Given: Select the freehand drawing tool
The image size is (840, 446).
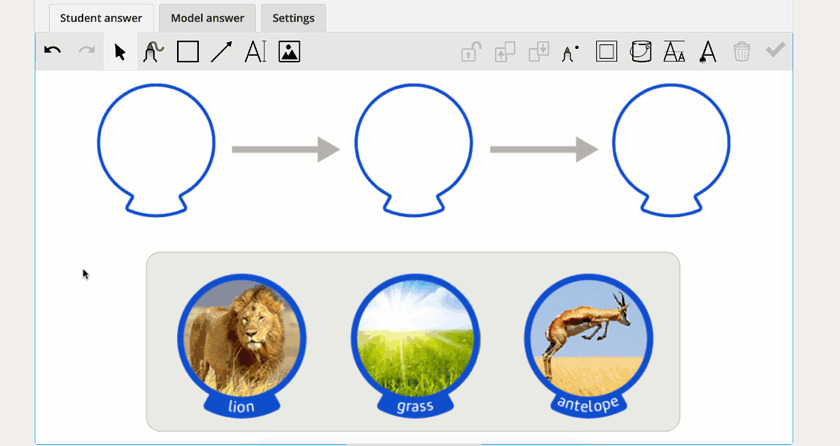Looking at the screenshot, I should [x=153, y=52].
